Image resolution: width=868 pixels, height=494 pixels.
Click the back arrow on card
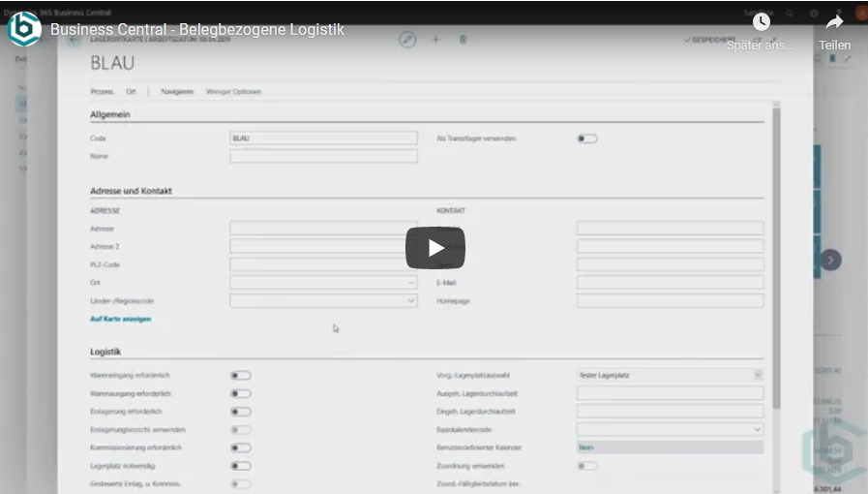click(x=75, y=41)
